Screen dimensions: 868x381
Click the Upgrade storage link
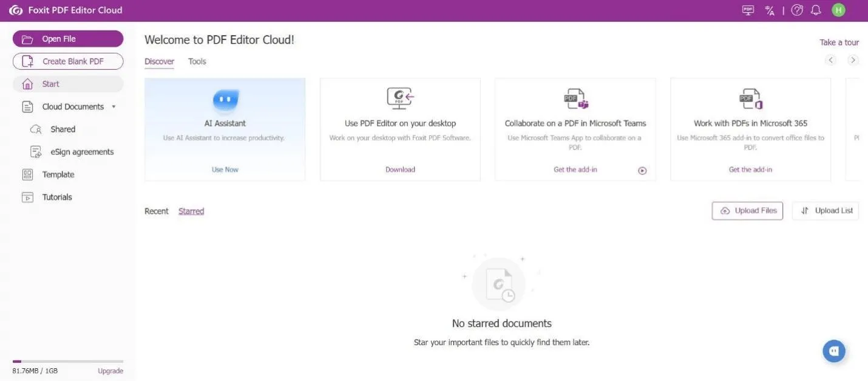[x=110, y=371]
